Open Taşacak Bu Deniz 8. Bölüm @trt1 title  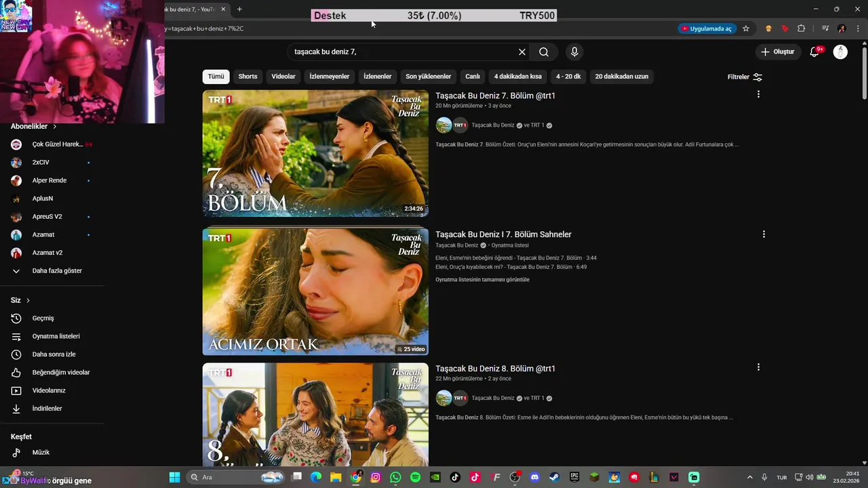(495, 369)
